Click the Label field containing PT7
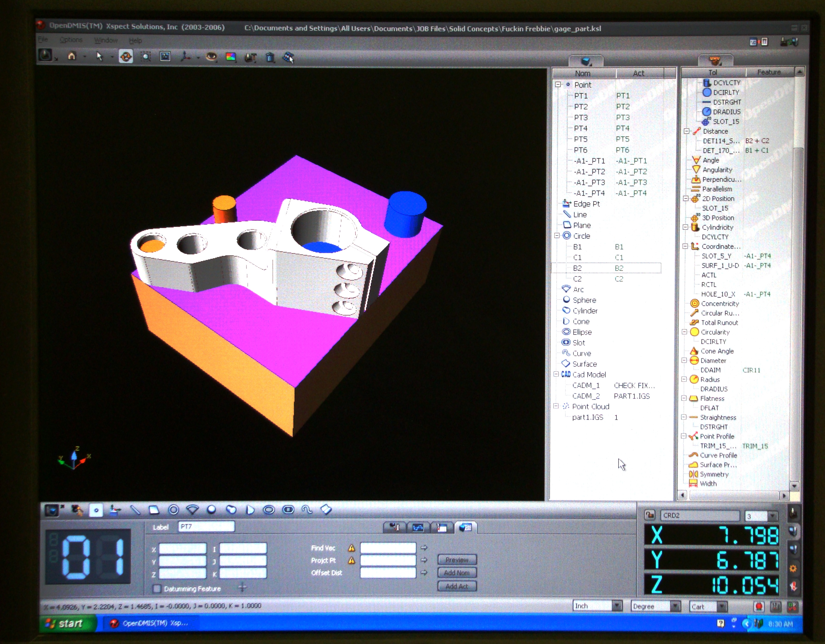Screen dimensions: 825x644 click(206, 527)
